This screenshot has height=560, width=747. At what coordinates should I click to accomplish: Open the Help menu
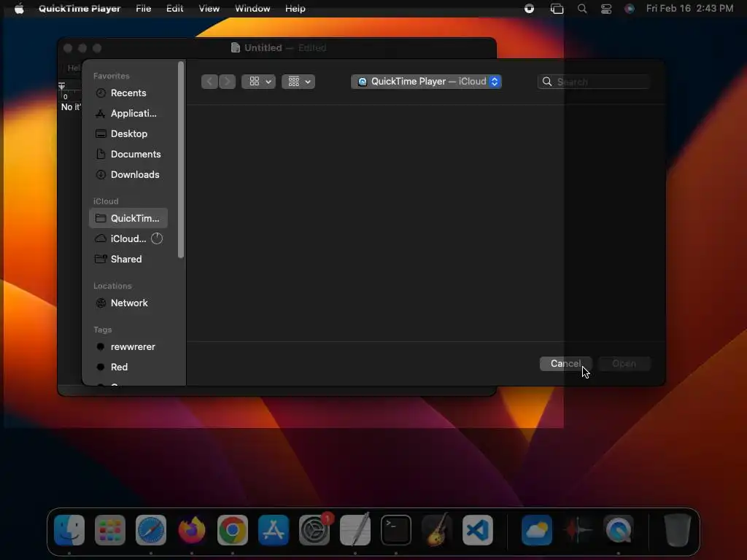[295, 9]
